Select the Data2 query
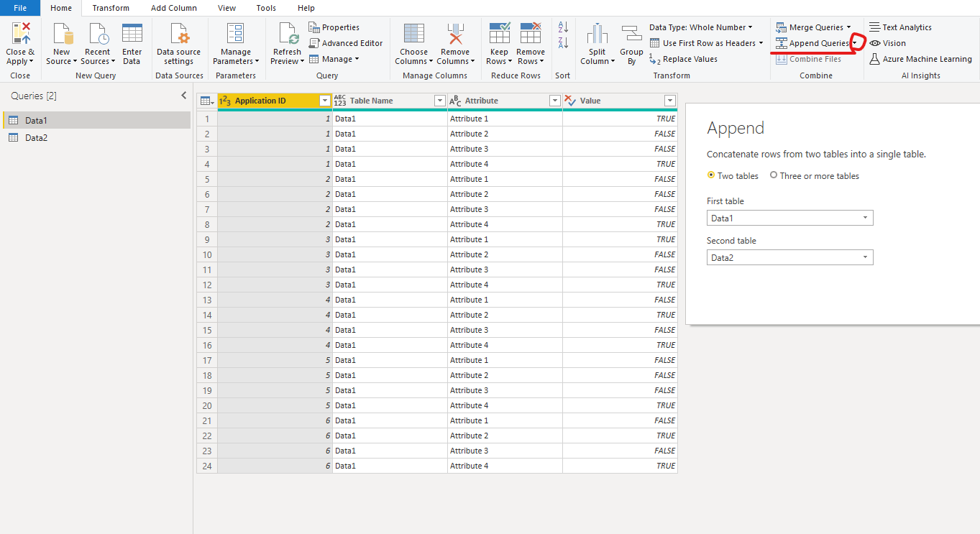Image resolution: width=980 pixels, height=534 pixels. 96,137
